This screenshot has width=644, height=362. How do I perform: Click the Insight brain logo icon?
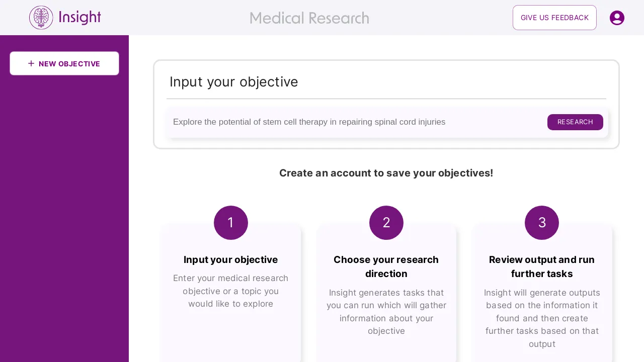pyautogui.click(x=41, y=18)
